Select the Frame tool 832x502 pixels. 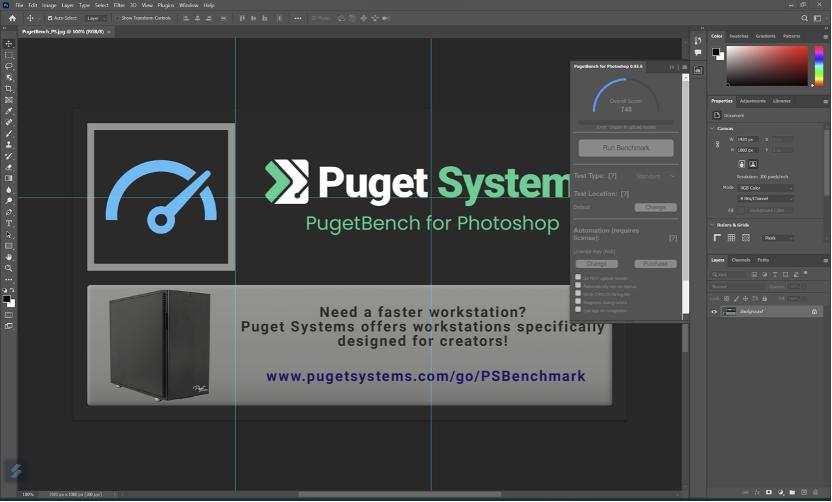8,100
